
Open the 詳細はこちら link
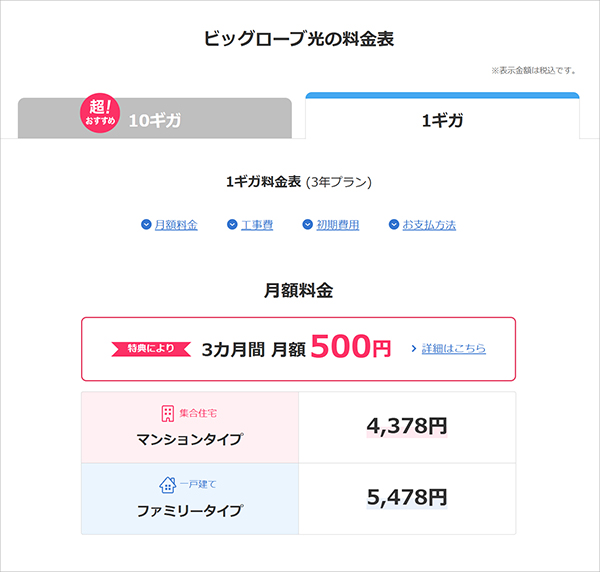click(454, 349)
